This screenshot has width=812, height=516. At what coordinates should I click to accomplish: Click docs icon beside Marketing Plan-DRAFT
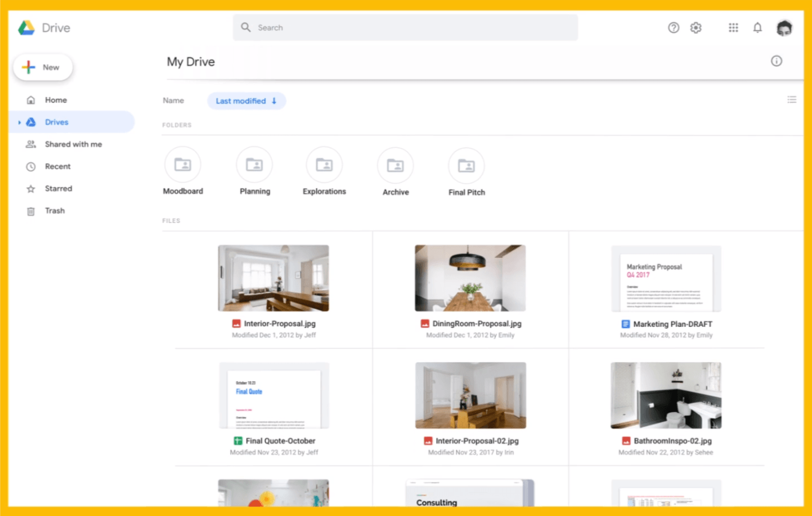[626, 324]
